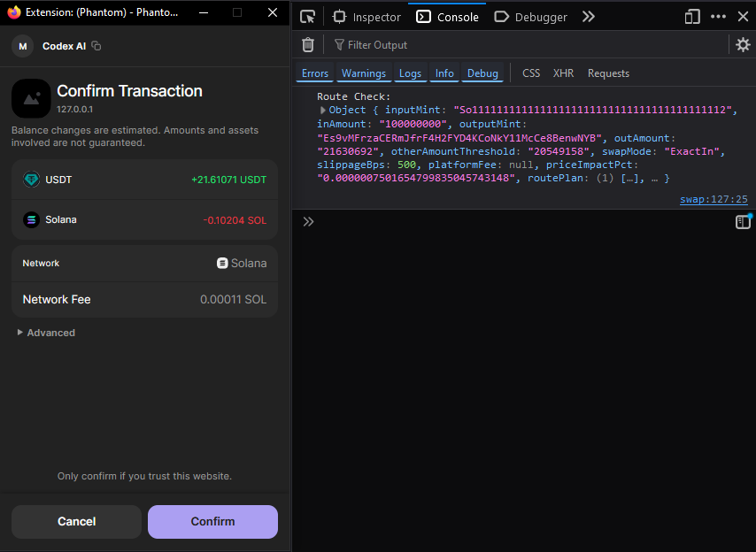Click the Solana network badge icon
The width and height of the screenshot is (756, 552).
tap(222, 263)
